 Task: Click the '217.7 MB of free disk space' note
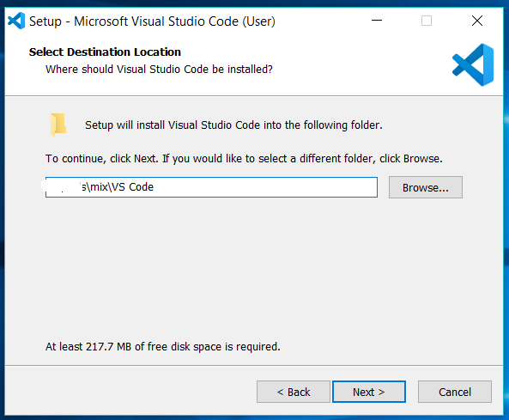point(162,347)
